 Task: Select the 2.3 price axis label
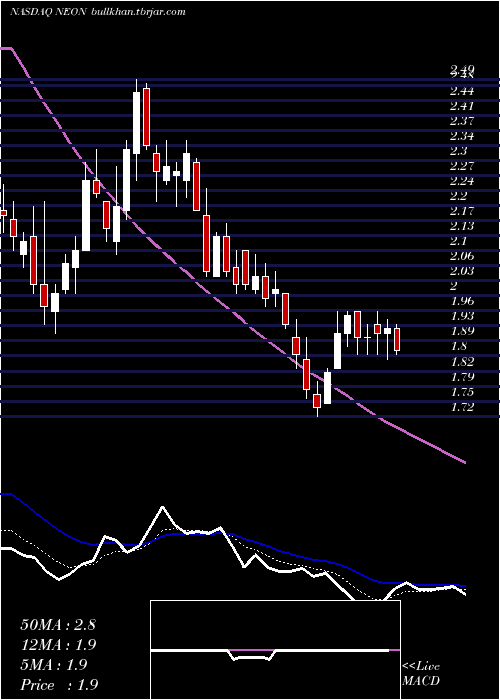coord(459,151)
